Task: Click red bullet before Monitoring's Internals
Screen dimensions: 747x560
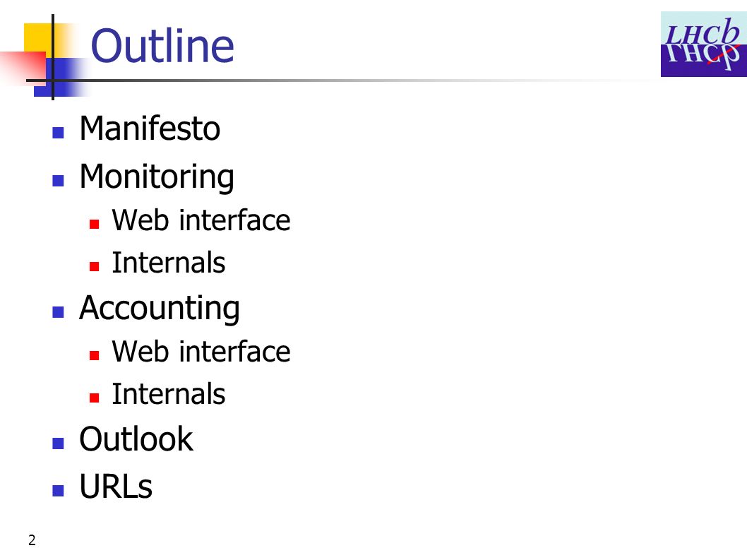Action: click(95, 266)
